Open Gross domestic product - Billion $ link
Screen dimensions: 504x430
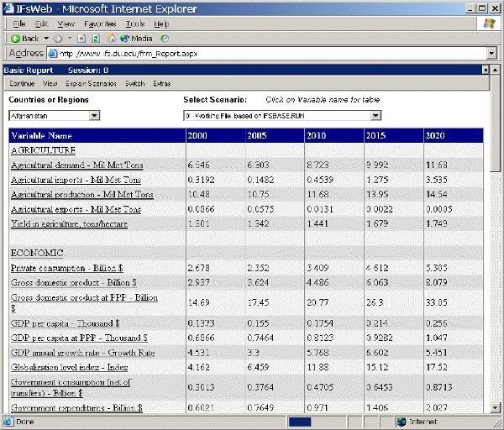tap(74, 282)
